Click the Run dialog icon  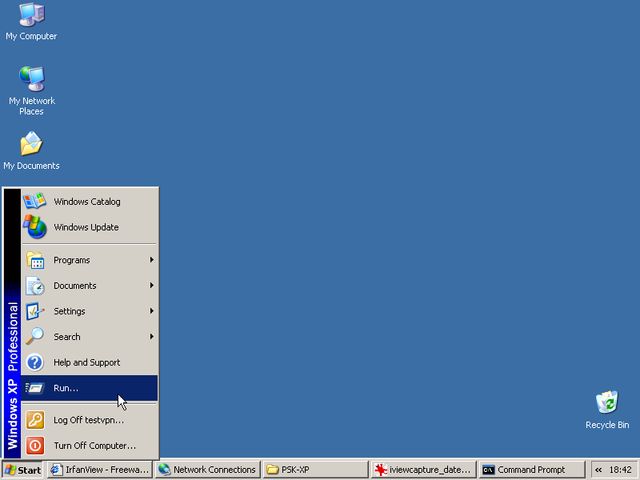(35, 388)
